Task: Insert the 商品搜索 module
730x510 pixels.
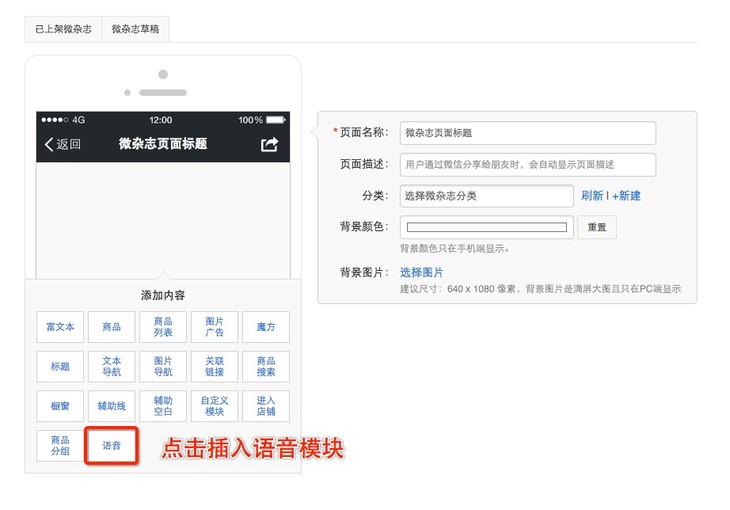Action: coord(266,366)
